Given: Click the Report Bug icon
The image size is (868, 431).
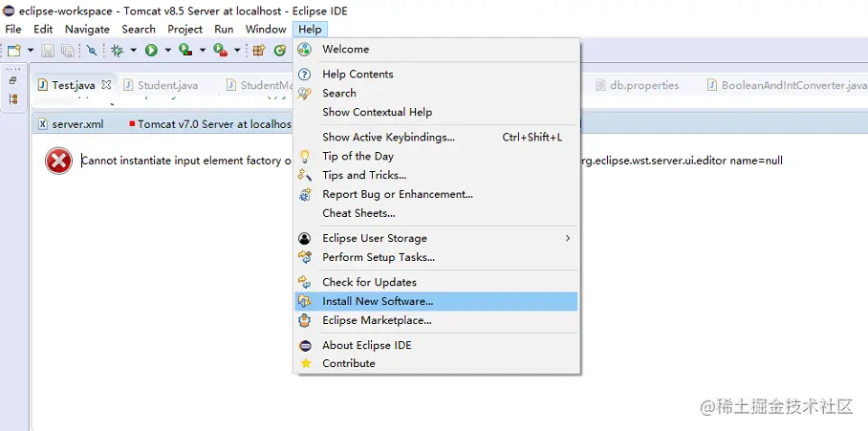Looking at the screenshot, I should [304, 194].
